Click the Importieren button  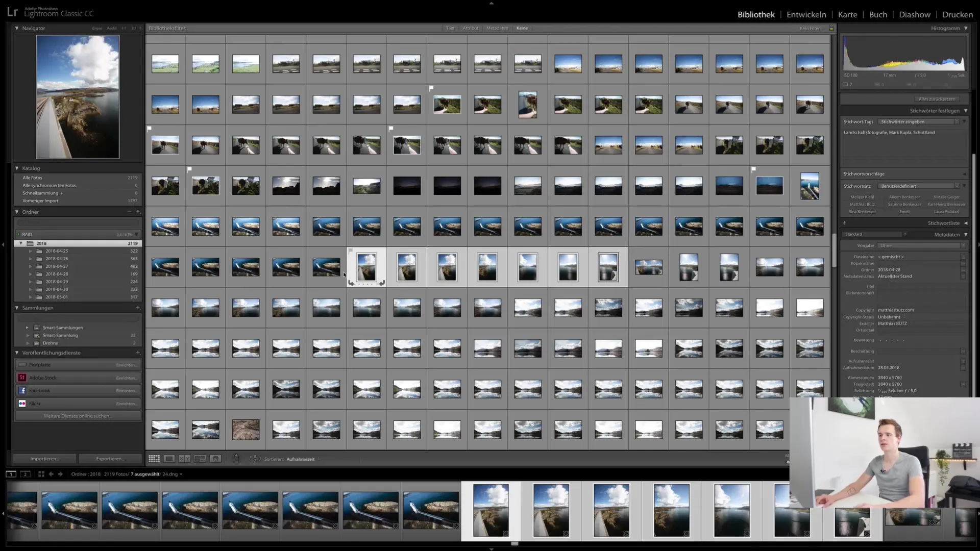click(x=44, y=459)
